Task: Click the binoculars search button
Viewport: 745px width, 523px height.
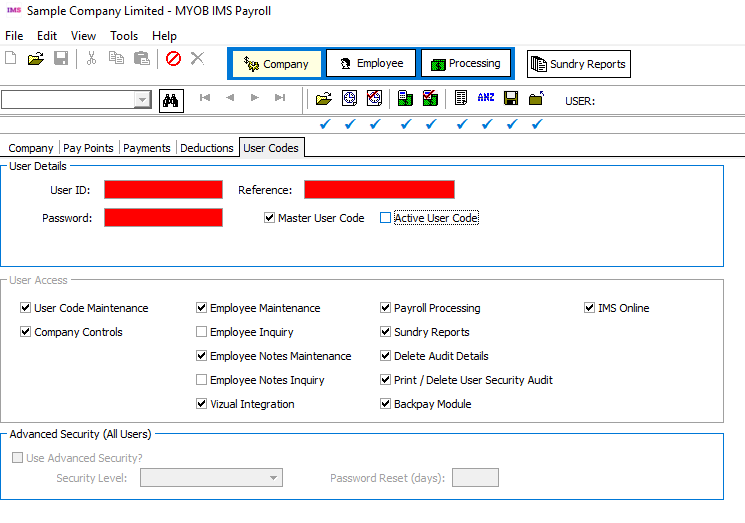Action: [x=171, y=101]
